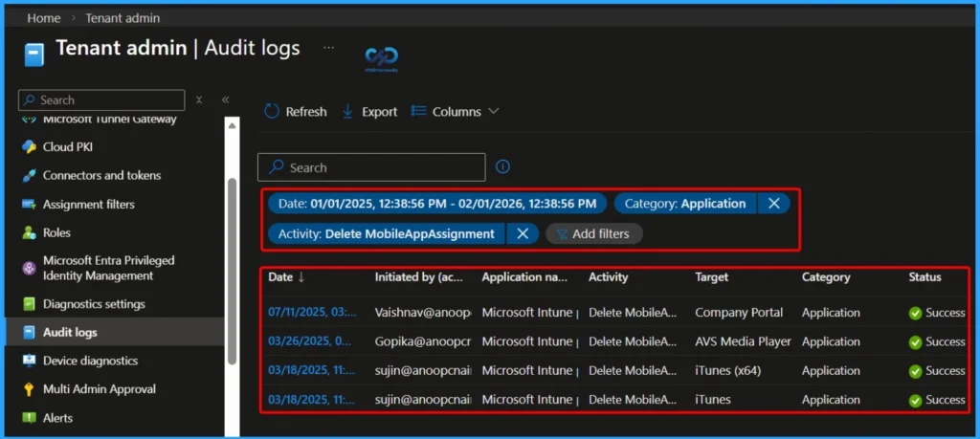Click Company Portal target cell

739,313
